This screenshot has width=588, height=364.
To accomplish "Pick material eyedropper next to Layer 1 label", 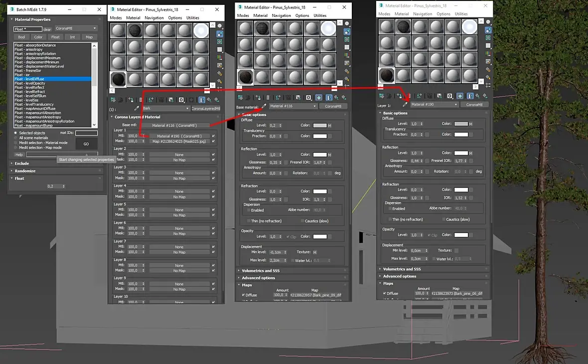I will (x=405, y=105).
